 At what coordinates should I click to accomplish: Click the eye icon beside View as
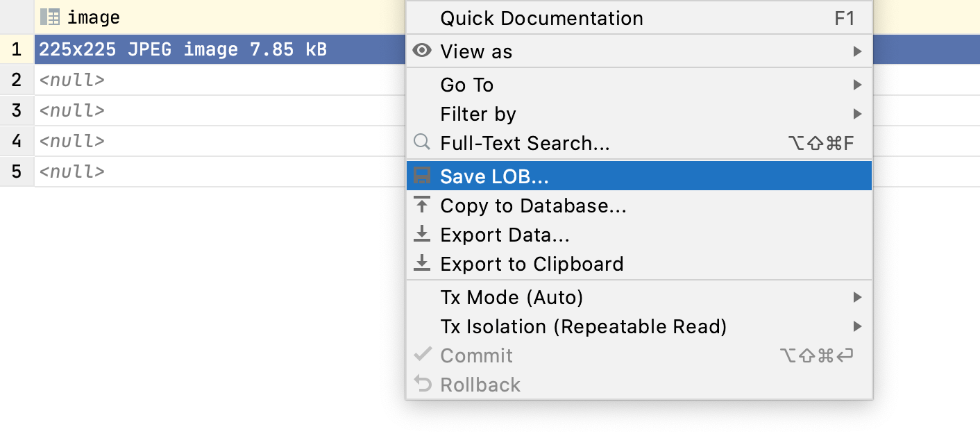click(422, 51)
